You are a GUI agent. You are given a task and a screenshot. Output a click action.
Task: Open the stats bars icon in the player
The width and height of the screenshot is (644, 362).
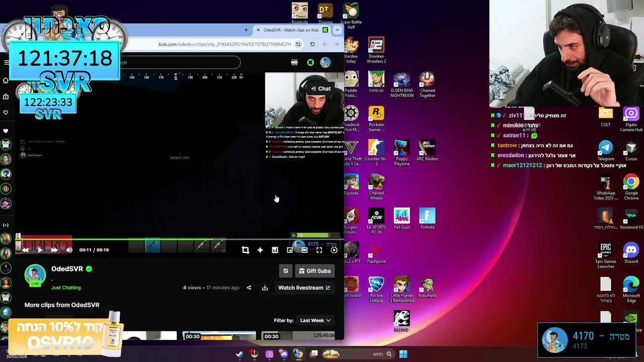275,250
